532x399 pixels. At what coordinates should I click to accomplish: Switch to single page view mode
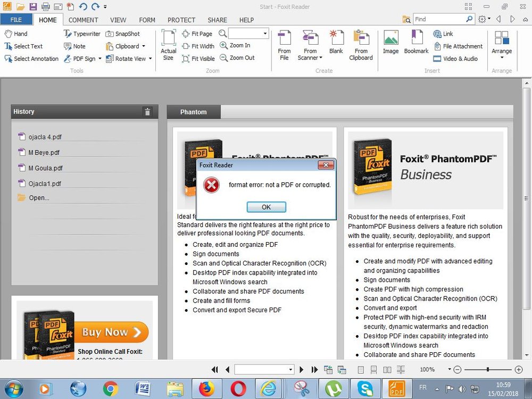point(360,369)
